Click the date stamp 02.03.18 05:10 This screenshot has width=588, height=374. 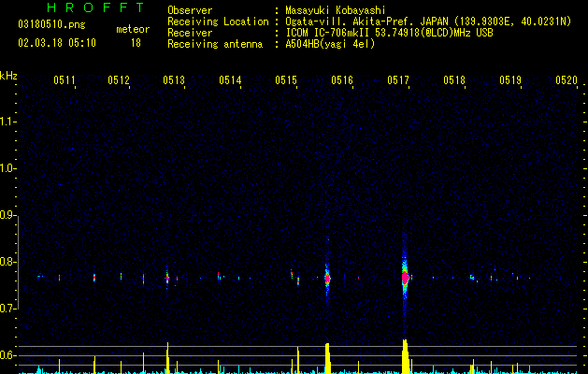coord(57,43)
